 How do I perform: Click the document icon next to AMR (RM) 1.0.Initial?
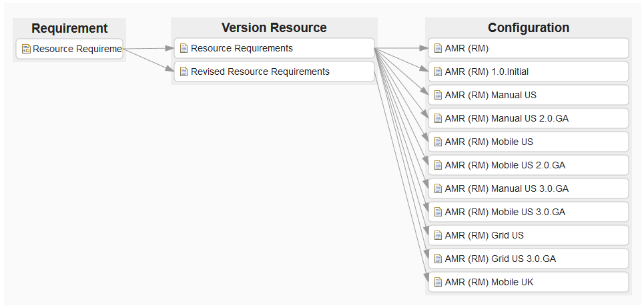(438, 71)
